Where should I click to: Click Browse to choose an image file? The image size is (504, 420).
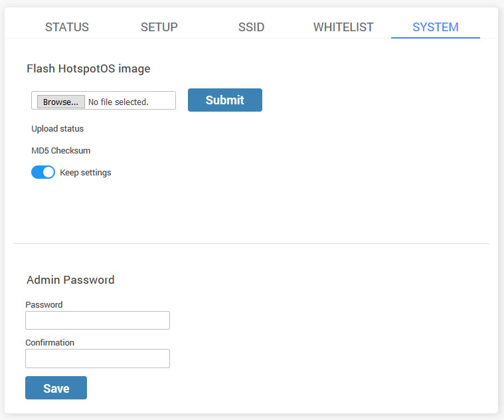pos(60,102)
